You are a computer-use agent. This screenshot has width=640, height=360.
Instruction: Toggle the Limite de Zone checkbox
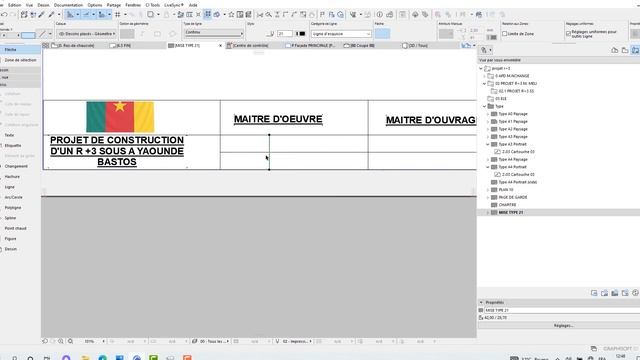[x=505, y=34]
